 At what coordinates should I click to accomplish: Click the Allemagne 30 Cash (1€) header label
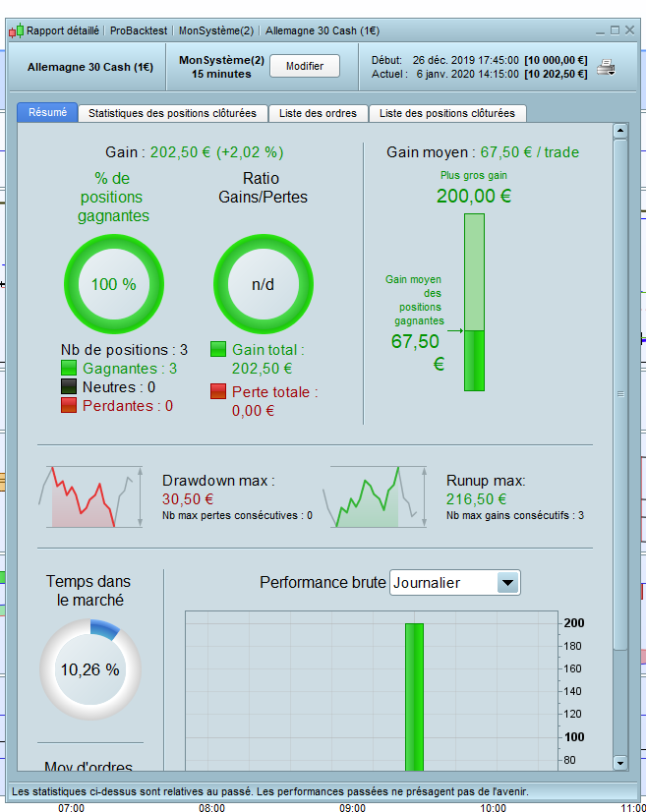click(x=90, y=67)
